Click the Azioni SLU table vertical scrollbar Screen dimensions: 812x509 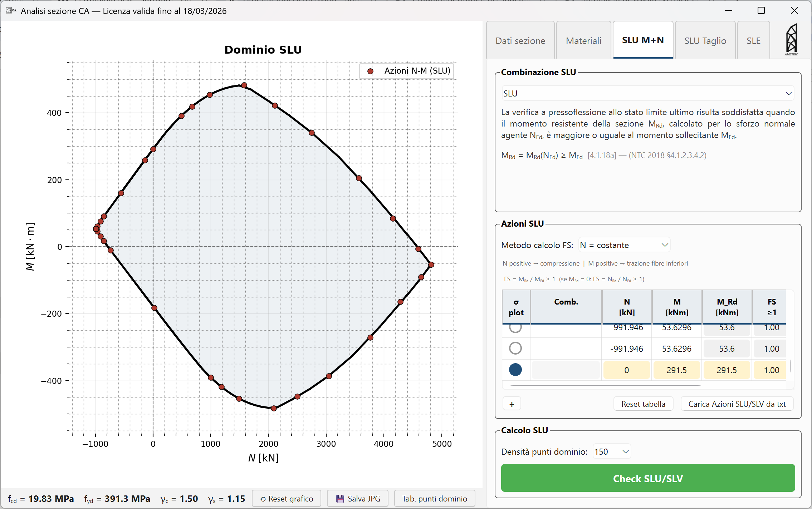(790, 365)
